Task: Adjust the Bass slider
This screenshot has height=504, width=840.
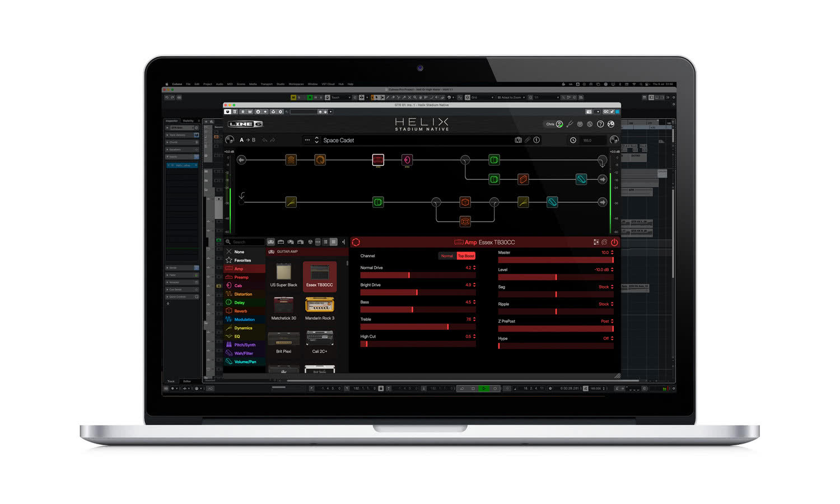Action: click(x=418, y=310)
